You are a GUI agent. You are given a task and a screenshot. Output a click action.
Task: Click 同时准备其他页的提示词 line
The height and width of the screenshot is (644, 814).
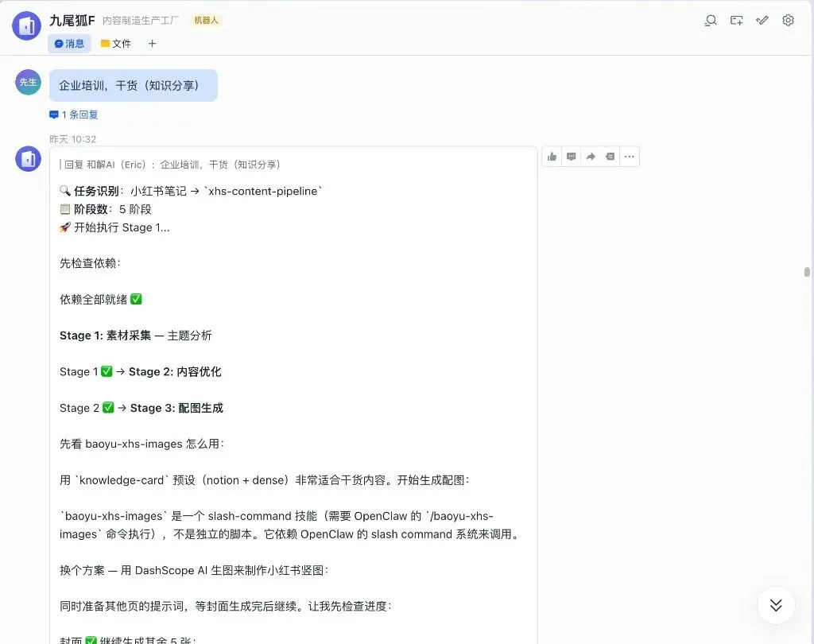coord(225,607)
